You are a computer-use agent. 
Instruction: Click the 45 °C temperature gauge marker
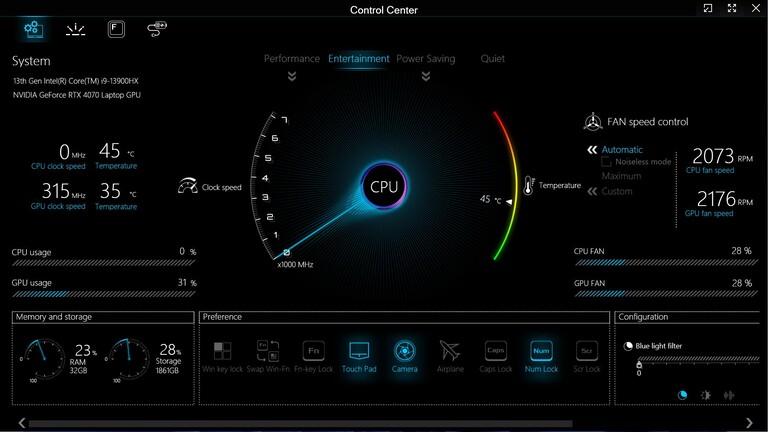pos(509,201)
